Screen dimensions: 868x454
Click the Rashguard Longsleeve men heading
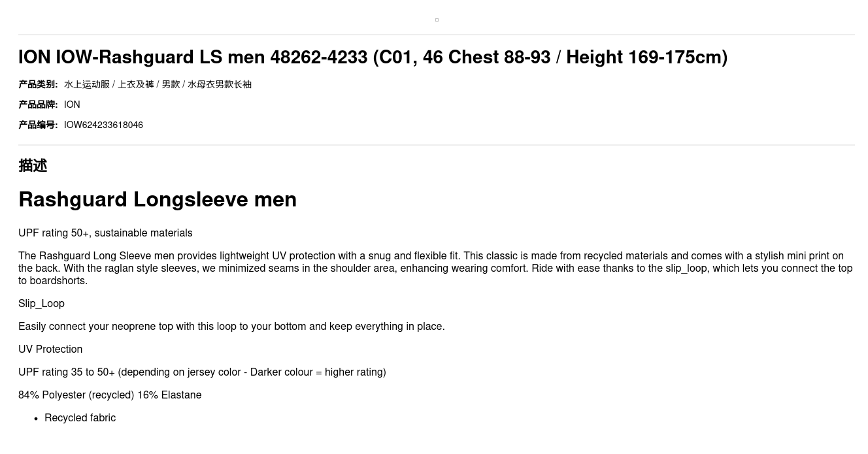[x=158, y=199]
